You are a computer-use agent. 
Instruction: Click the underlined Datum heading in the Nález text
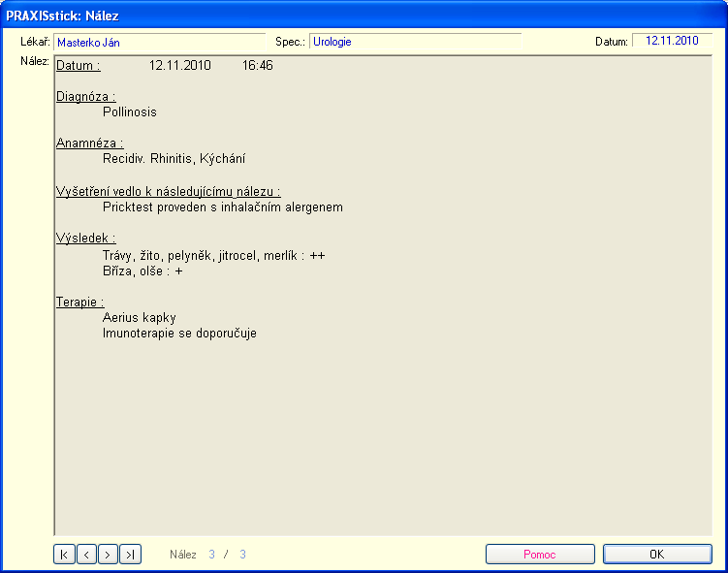(79, 66)
